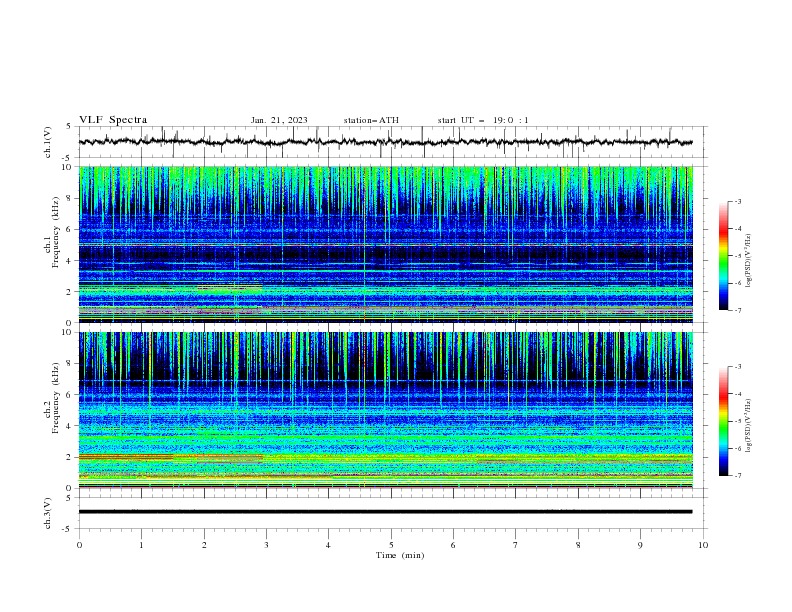Click the ch.2 Frequency (kHz) axis label

point(51,397)
